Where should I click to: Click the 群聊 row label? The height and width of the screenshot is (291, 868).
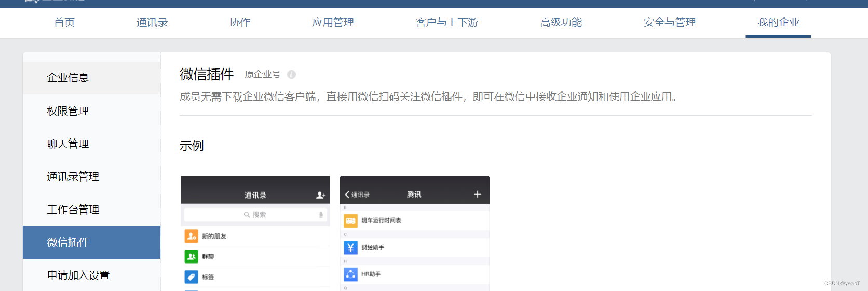click(x=208, y=257)
